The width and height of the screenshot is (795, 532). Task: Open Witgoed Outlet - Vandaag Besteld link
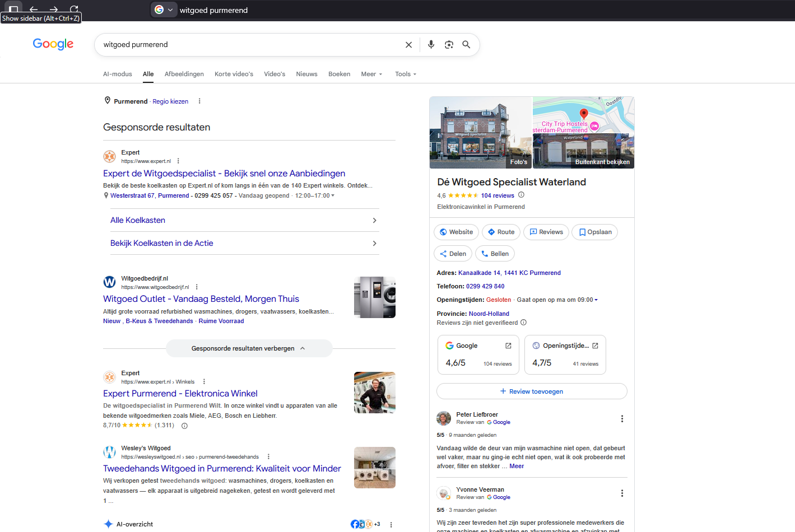coord(201,299)
